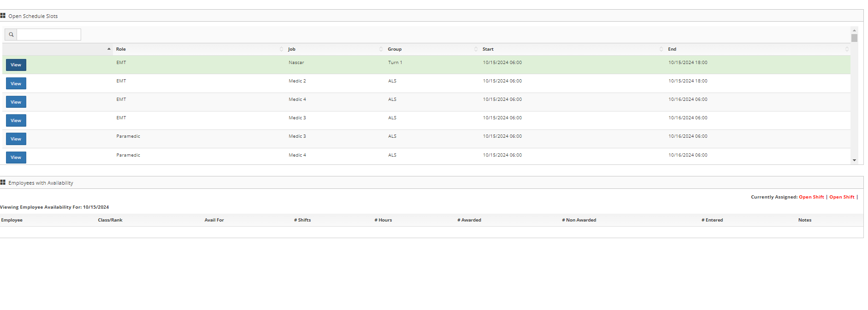Screen dimensions: 868x310
Task: Click the scroll down arrow in slots list
Action: [x=854, y=160]
